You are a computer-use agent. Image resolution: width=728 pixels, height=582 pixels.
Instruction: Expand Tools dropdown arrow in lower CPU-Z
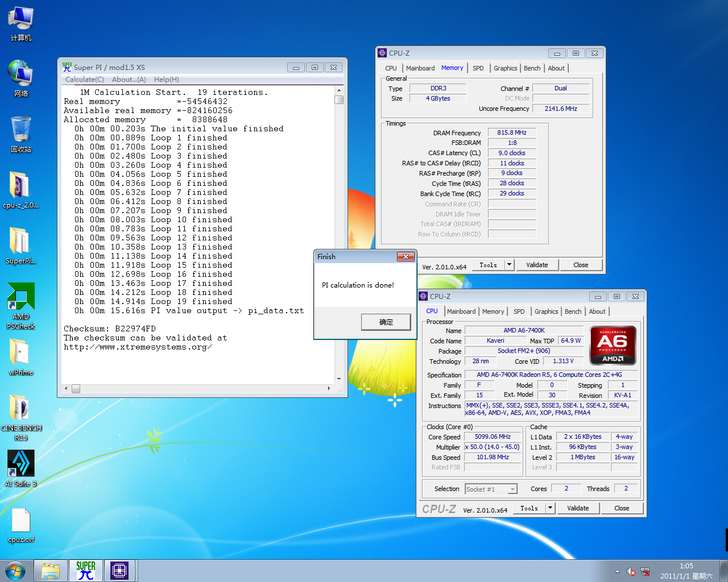550,508
